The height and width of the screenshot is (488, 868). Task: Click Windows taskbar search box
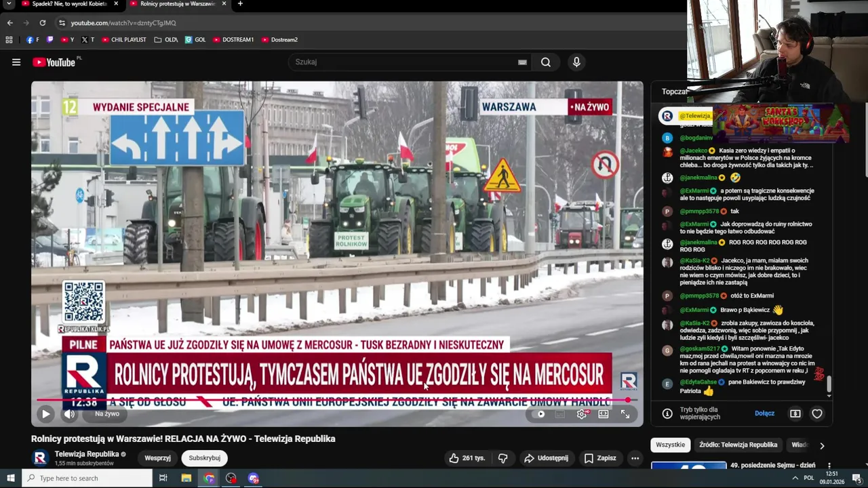tap(87, 479)
